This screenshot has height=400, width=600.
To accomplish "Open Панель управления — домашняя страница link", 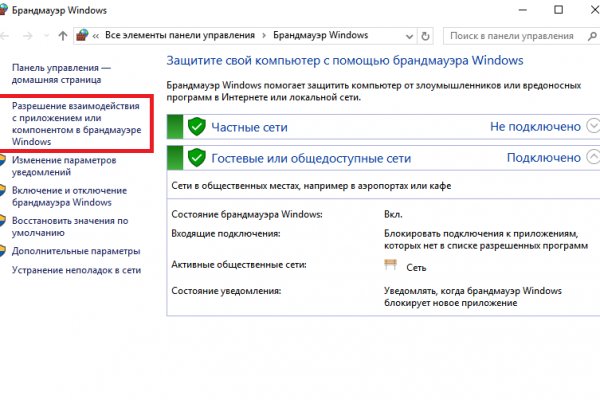I will coord(60,73).
